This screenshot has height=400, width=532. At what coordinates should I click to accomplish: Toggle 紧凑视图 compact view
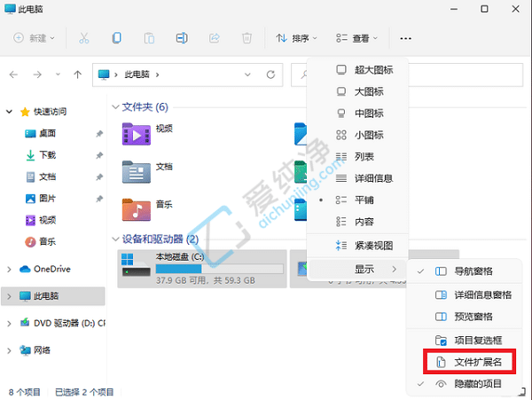pos(357,246)
